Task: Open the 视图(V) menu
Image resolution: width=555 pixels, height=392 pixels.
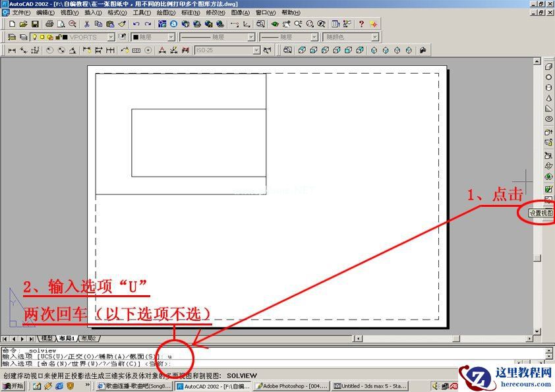Action: pos(69,13)
